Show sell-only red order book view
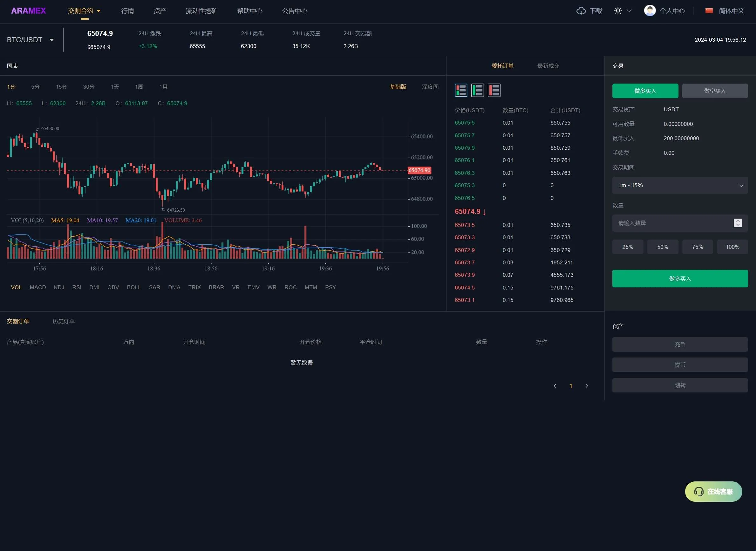This screenshot has height=551, width=756. tap(494, 90)
